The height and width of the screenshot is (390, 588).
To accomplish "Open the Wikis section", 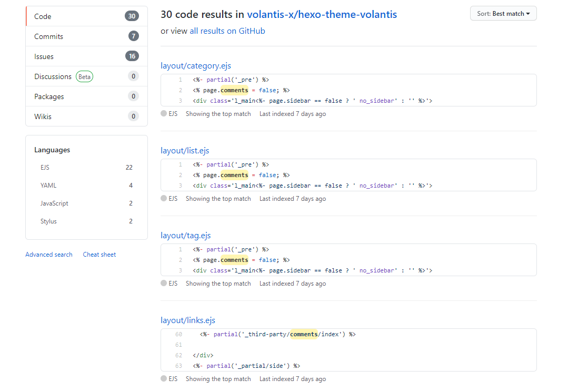I will [44, 116].
